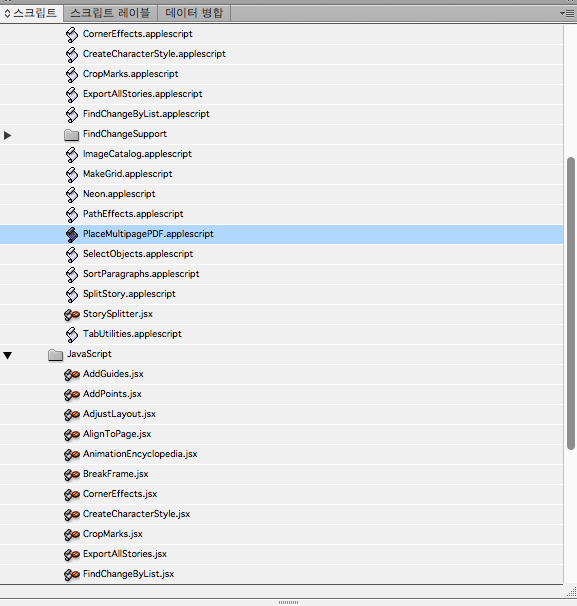Expand the FindChangeSupport folder
This screenshot has width=577, height=606.
pos(7,135)
